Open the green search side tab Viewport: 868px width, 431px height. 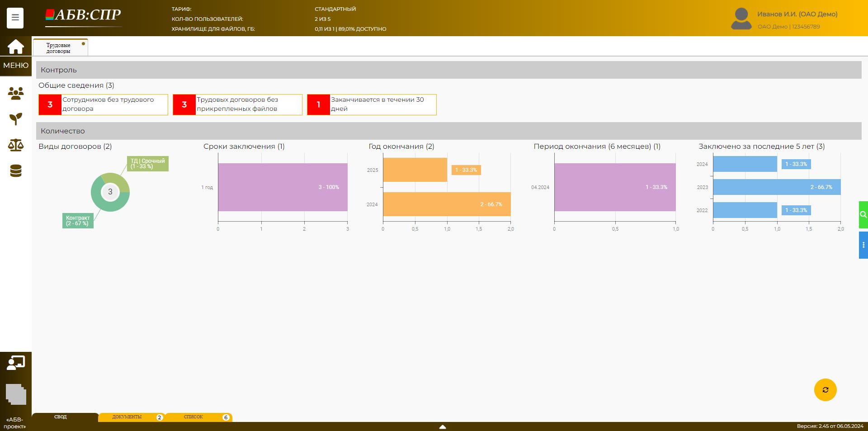[863, 215]
